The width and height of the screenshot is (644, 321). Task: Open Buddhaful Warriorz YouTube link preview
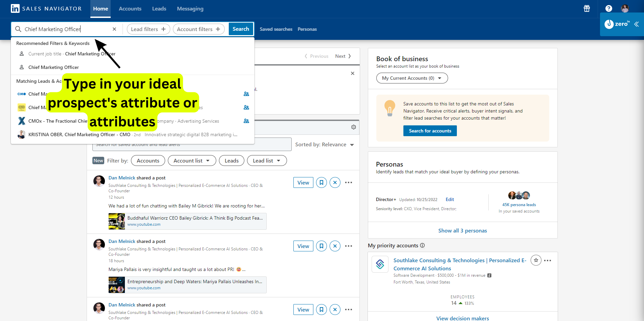coord(187,221)
